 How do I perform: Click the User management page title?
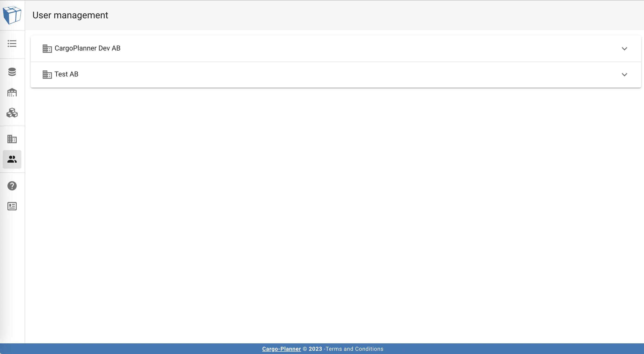click(70, 15)
